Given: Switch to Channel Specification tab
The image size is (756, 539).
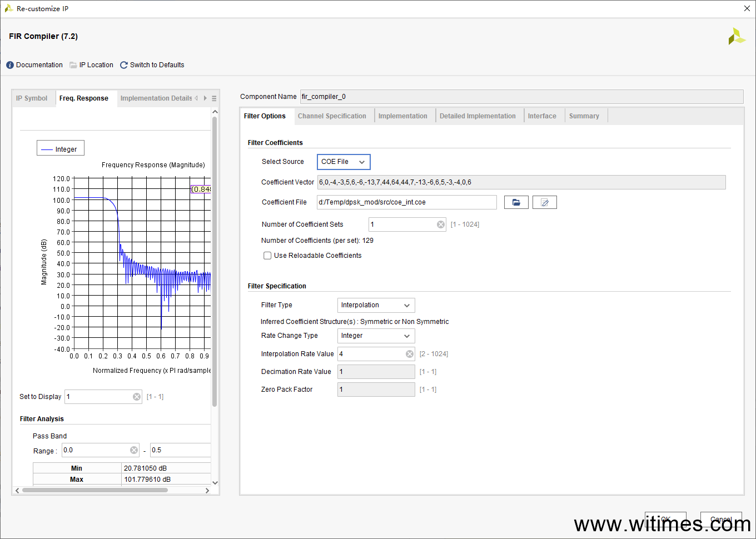Looking at the screenshot, I should 332,116.
